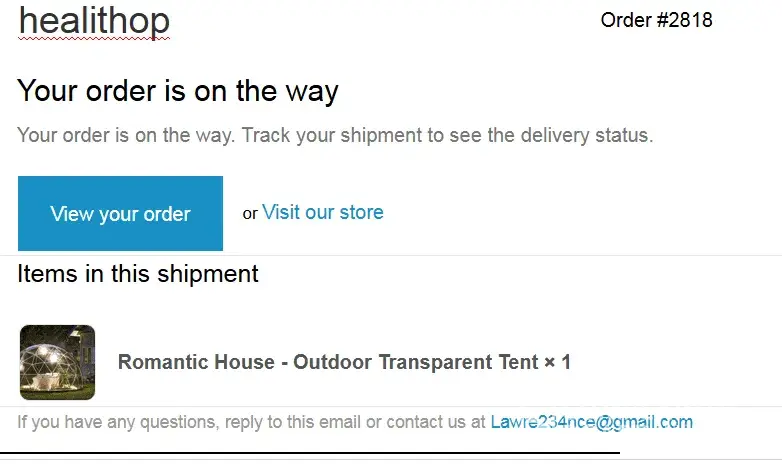Click the '× 1' item quantity
782x465 pixels.
click(557, 362)
